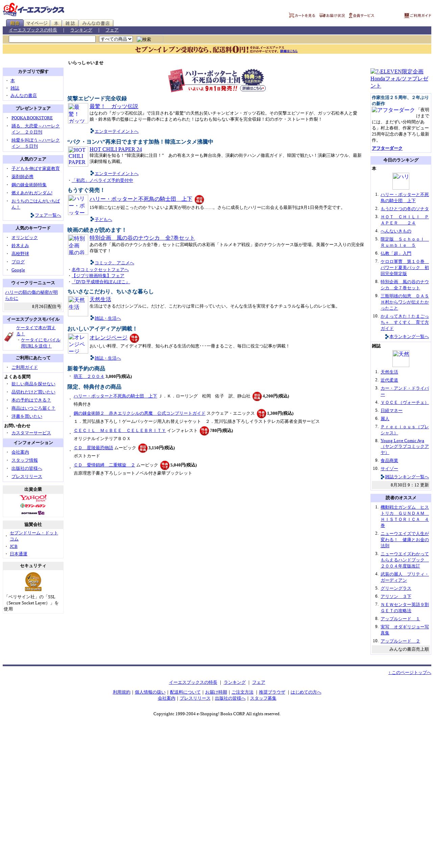Click the 初回特典 badge beside the large ハリー・ポッター title

(x=199, y=199)
